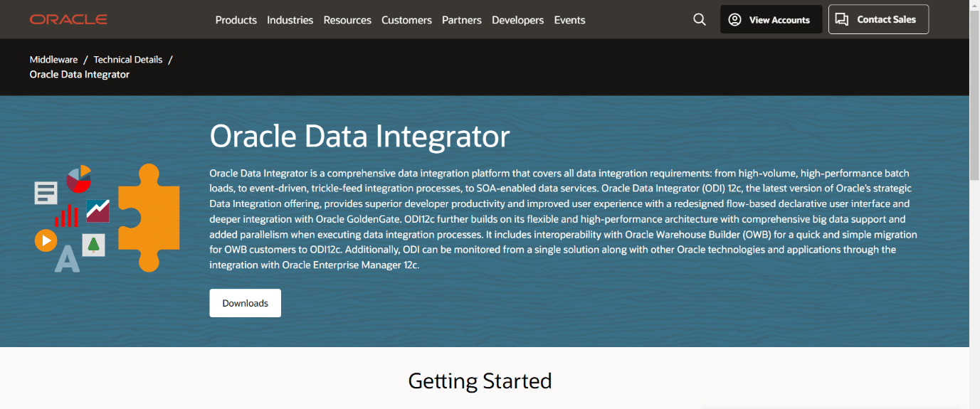Click the scrollbar up arrow
The width and height of the screenshot is (980, 409).
(x=974, y=5)
